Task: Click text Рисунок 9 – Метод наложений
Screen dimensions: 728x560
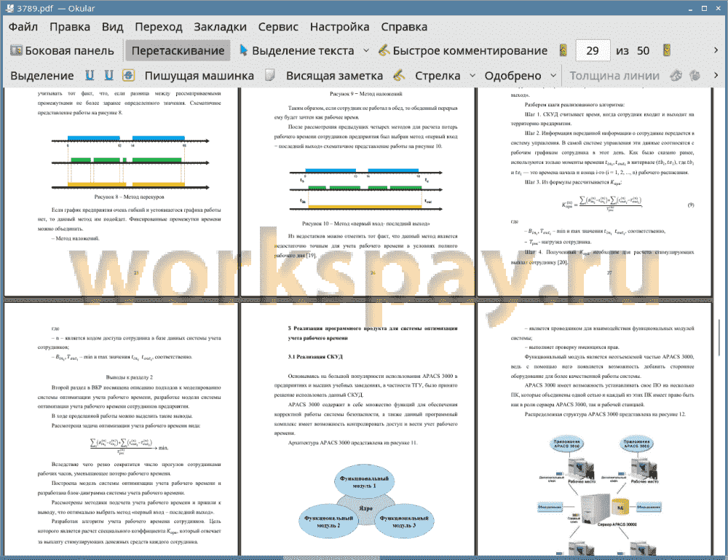Action: pos(366,94)
